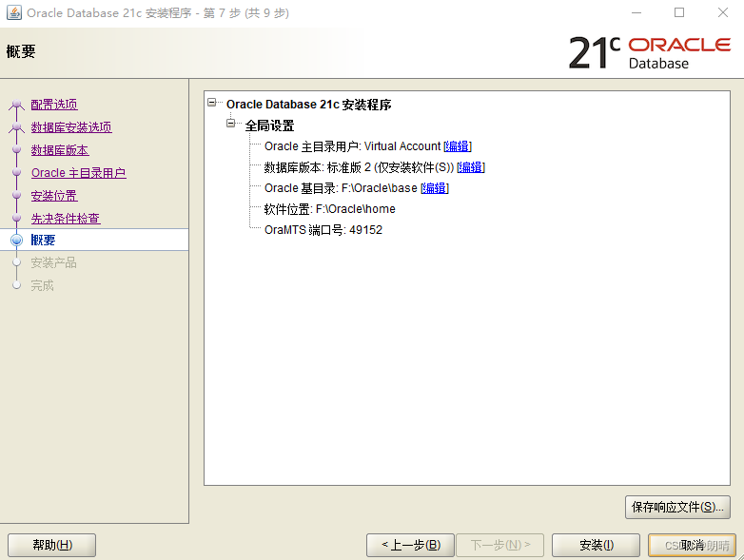The image size is (744, 560).
Task: Open the 数据库版本 step
Action: [60, 150]
